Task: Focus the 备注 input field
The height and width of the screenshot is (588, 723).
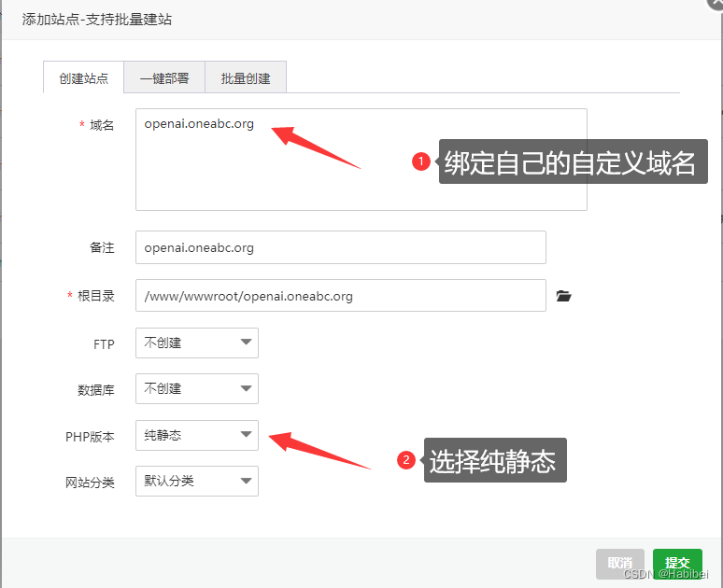Action: 341,247
